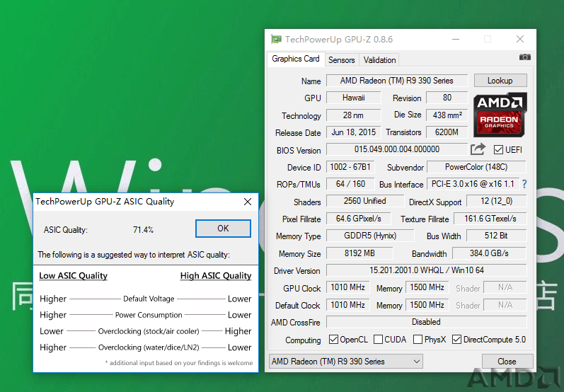The image size is (564, 392).
Task: Click the AMD CrossFire value Disabled
Action: point(427,322)
